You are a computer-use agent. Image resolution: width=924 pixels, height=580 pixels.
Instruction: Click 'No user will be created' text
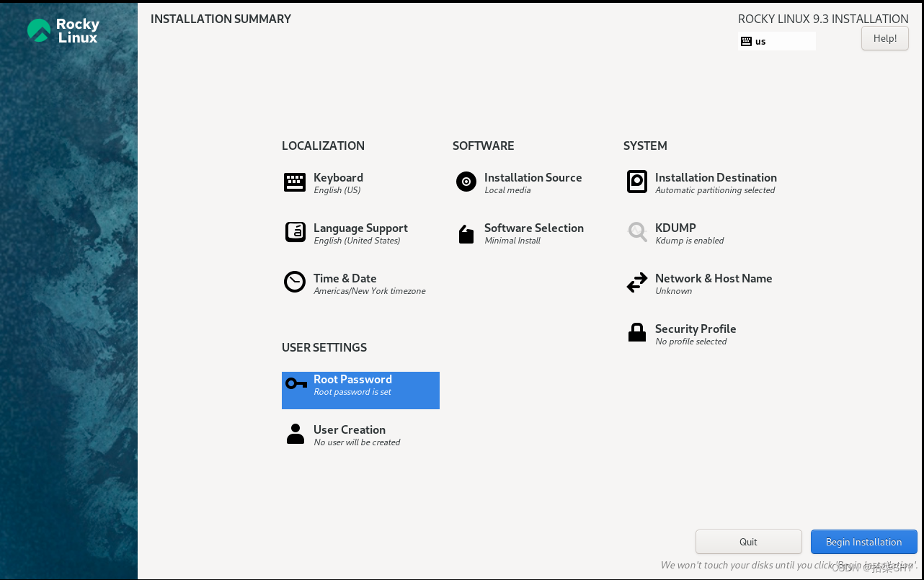(x=357, y=442)
